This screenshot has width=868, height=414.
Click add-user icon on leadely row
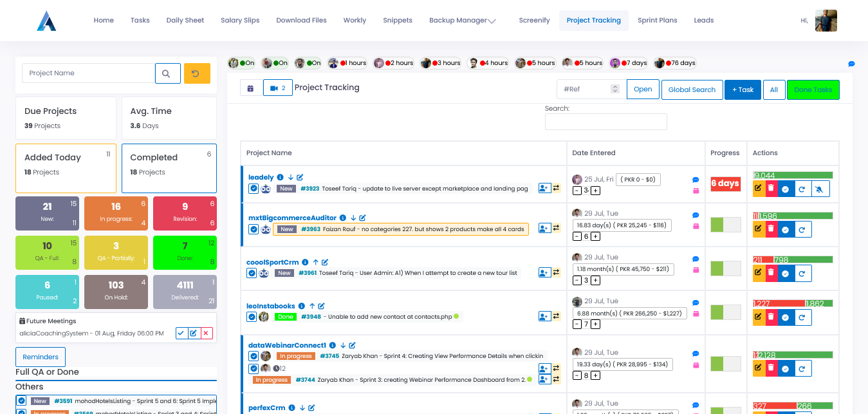(x=544, y=188)
